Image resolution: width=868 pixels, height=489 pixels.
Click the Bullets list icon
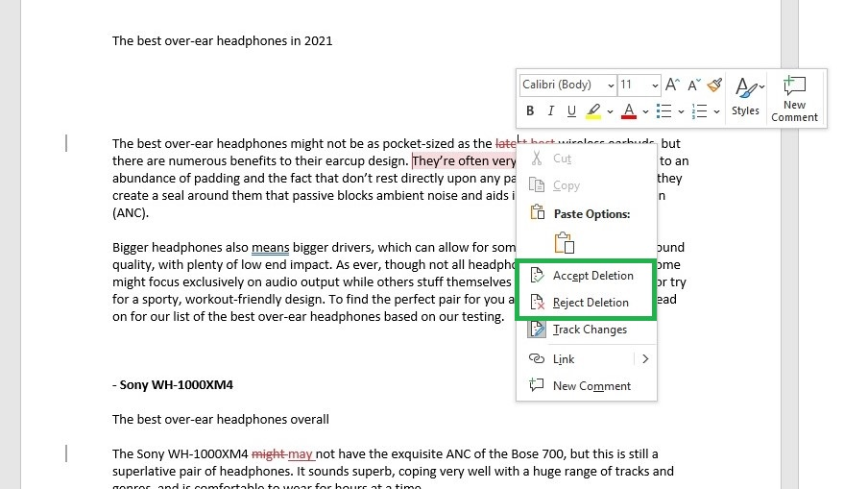point(663,110)
